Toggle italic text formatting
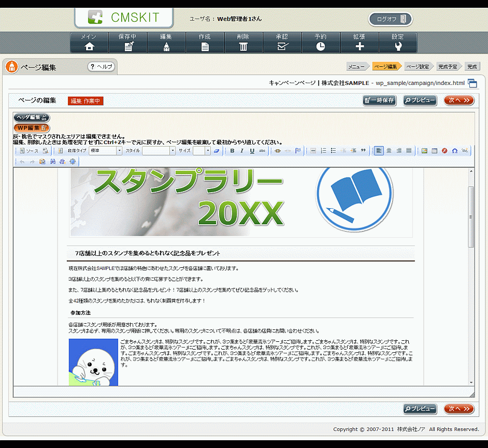Screen dimensions: 488x448 coord(242,151)
